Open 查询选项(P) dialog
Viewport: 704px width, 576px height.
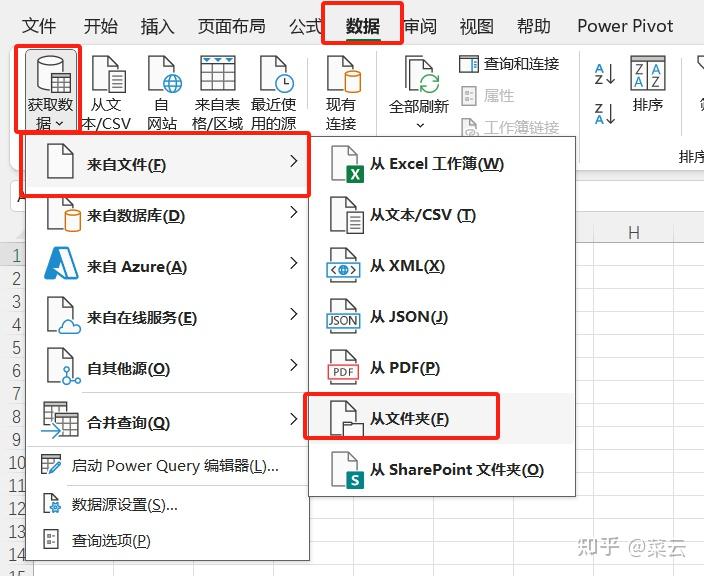[x=167, y=540]
